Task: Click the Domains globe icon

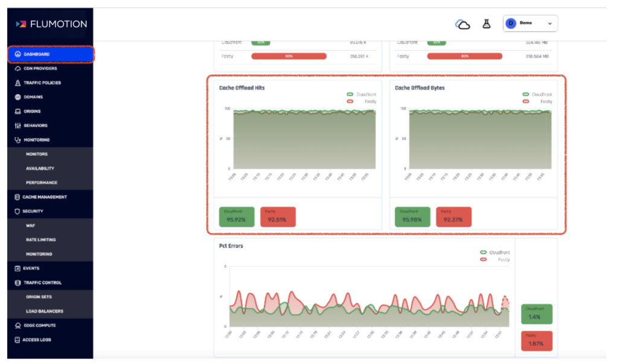Action: [x=18, y=97]
